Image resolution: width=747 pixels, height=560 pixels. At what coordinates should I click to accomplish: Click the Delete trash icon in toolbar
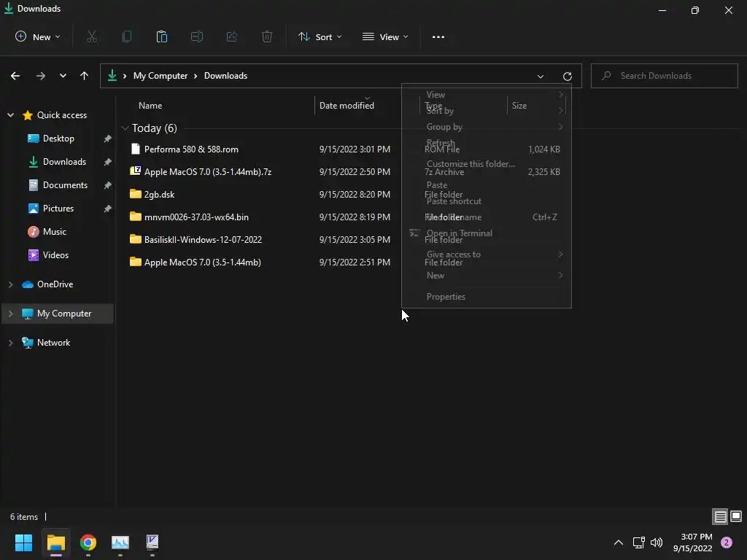tap(267, 36)
